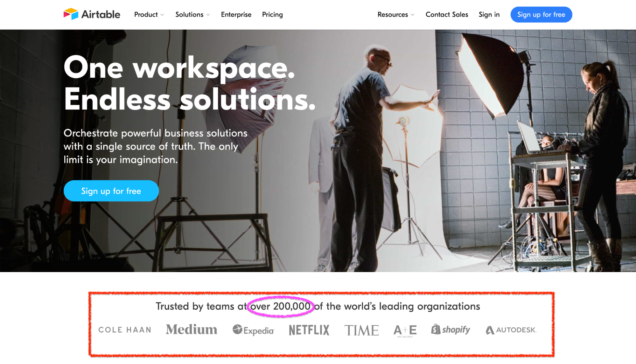636x364 pixels.
Task: Go to the Pricing page
Action: pyautogui.click(x=272, y=15)
